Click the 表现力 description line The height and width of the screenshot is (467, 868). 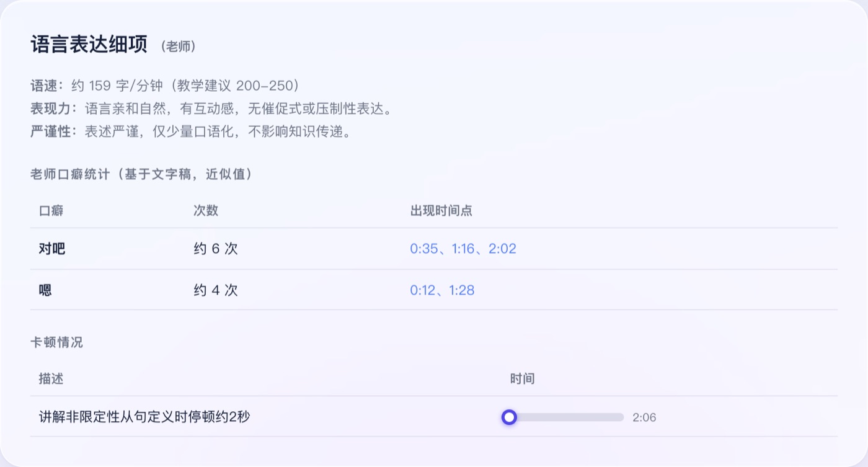pos(211,109)
